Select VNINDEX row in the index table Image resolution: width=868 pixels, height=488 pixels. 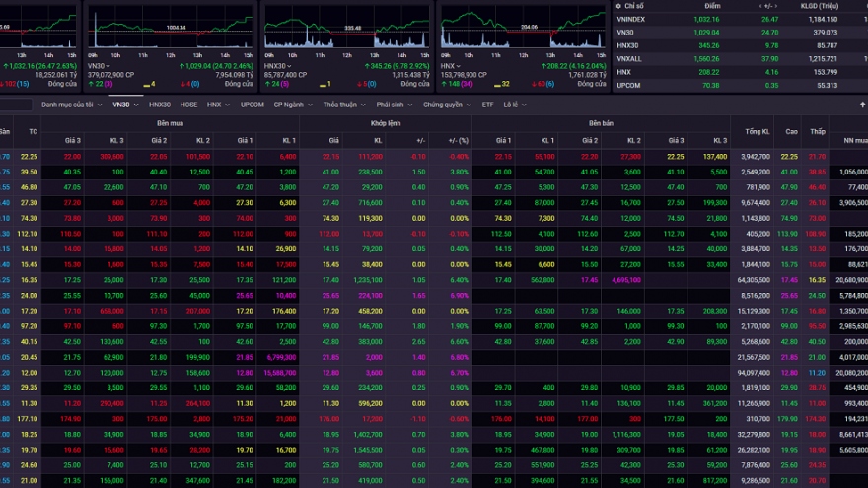pyautogui.click(x=631, y=18)
